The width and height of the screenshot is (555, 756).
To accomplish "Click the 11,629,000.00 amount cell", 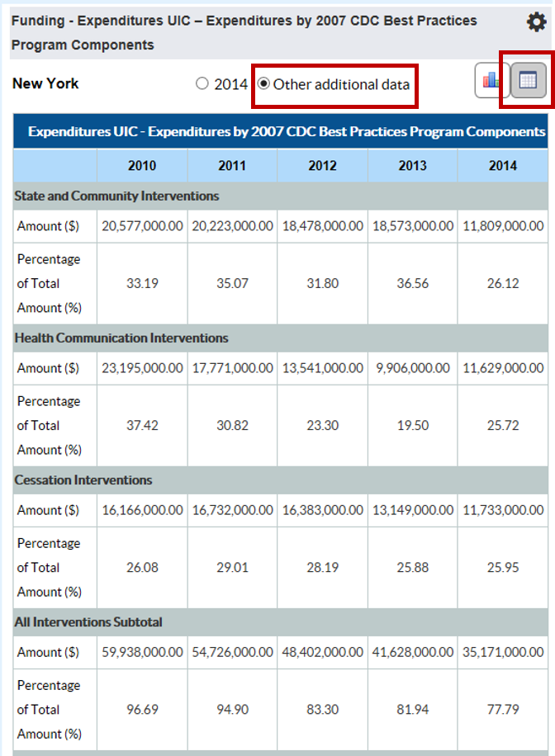I will pos(501,366).
